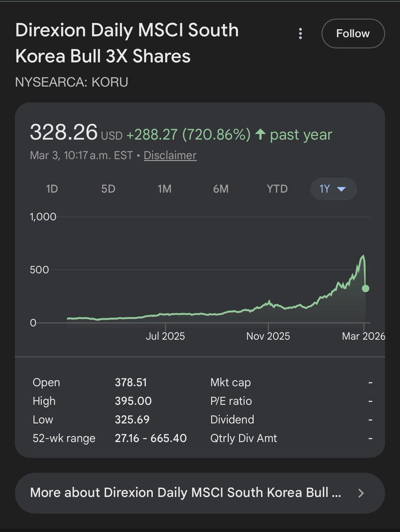Open the Disclaimer link
400x532 pixels.
tap(170, 156)
